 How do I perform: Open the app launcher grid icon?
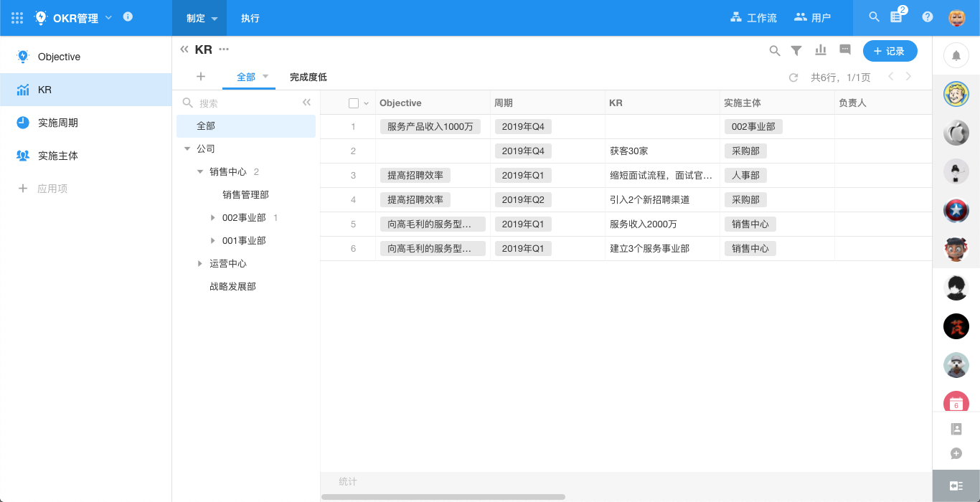click(x=17, y=18)
